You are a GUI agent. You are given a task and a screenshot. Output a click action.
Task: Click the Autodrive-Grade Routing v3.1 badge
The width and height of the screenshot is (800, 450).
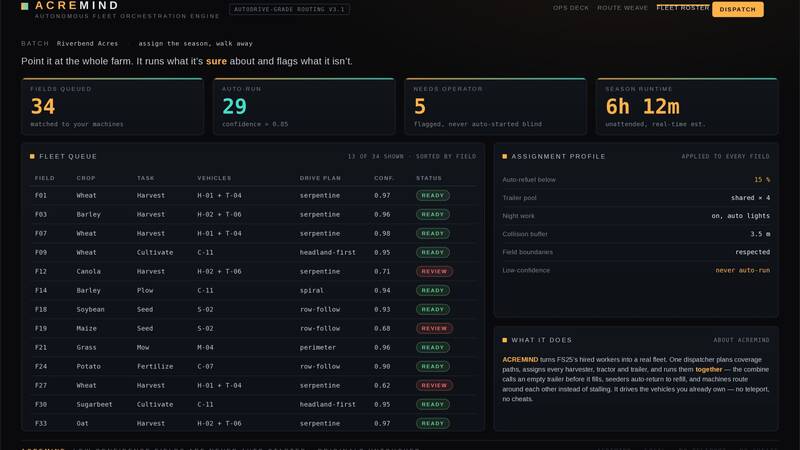coord(289,9)
